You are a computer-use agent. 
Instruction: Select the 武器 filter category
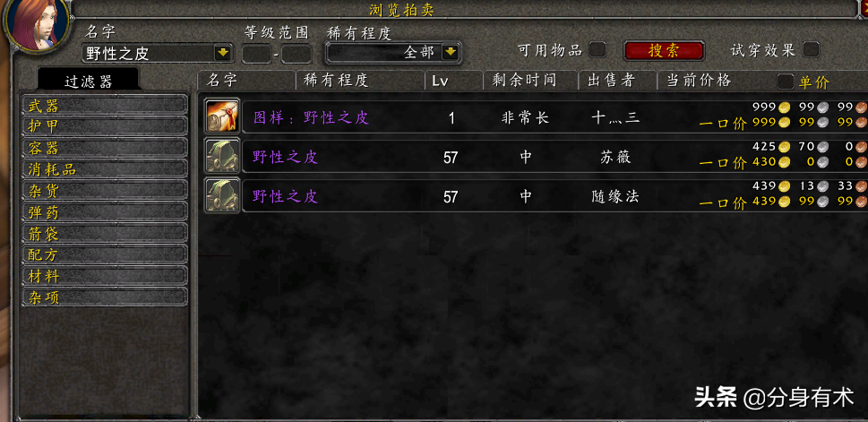105,105
